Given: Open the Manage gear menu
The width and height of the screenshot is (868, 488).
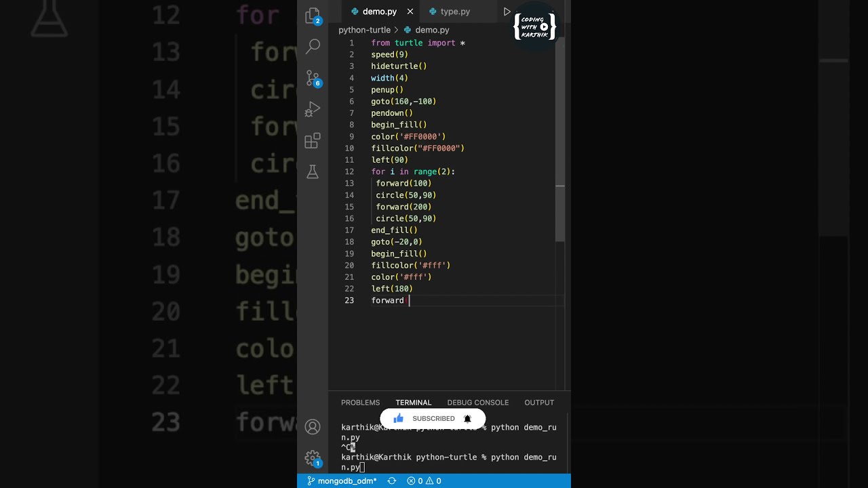Looking at the screenshot, I should click(313, 457).
